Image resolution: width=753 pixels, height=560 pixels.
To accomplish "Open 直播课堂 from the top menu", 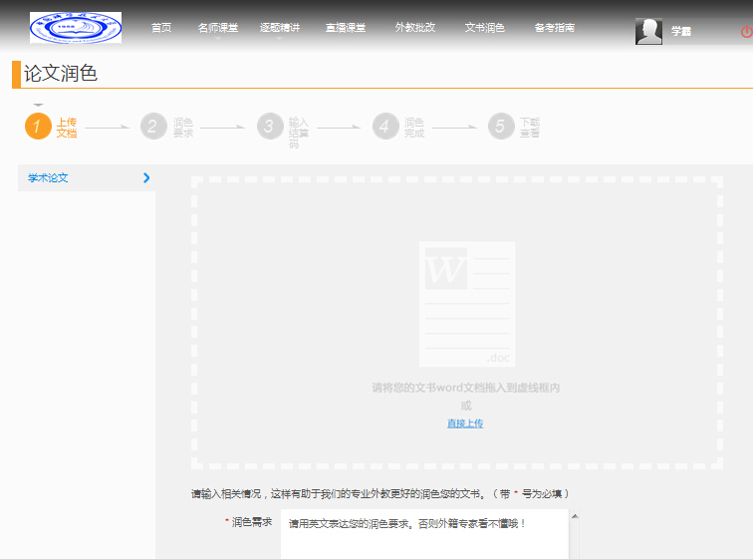I will click(345, 28).
